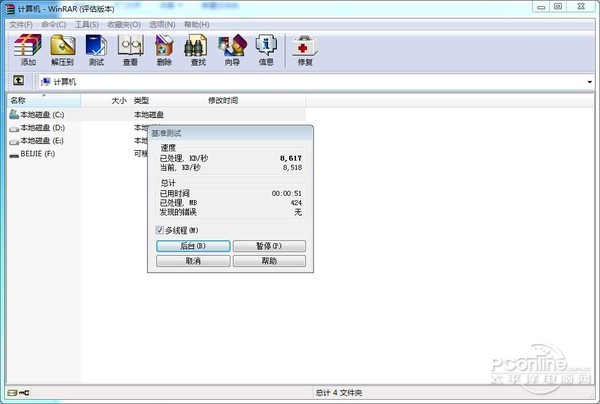Open the 文件(F) menu
Image resolution: width=600 pixels, height=404 pixels.
(x=21, y=24)
